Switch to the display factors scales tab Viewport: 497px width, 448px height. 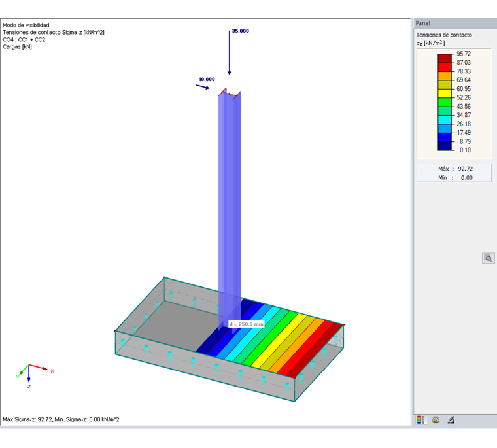436,420
